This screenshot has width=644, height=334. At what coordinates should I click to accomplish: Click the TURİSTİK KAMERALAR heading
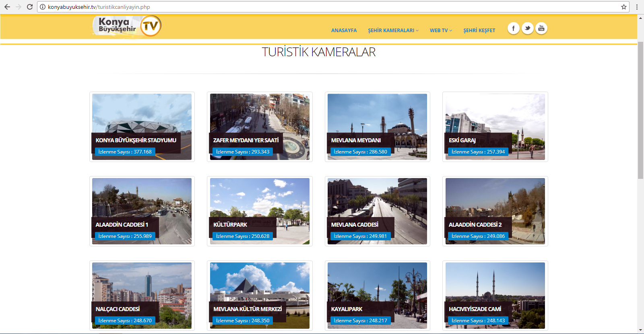coord(319,52)
